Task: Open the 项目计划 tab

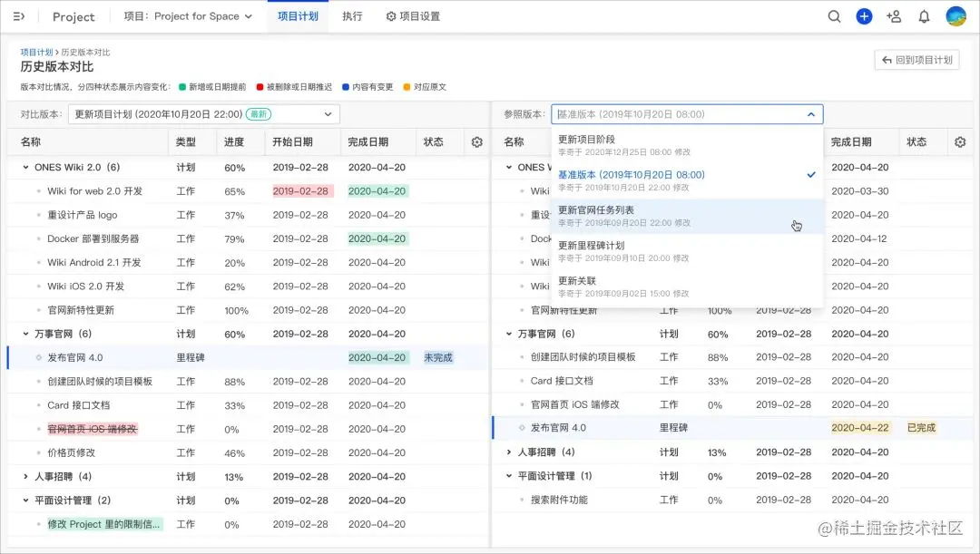Action: [298, 16]
